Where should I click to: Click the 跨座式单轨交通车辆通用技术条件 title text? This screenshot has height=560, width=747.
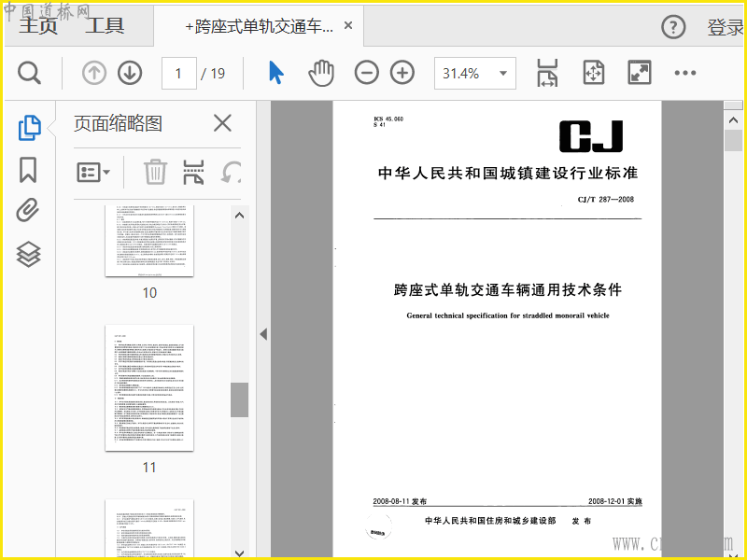[x=508, y=289]
